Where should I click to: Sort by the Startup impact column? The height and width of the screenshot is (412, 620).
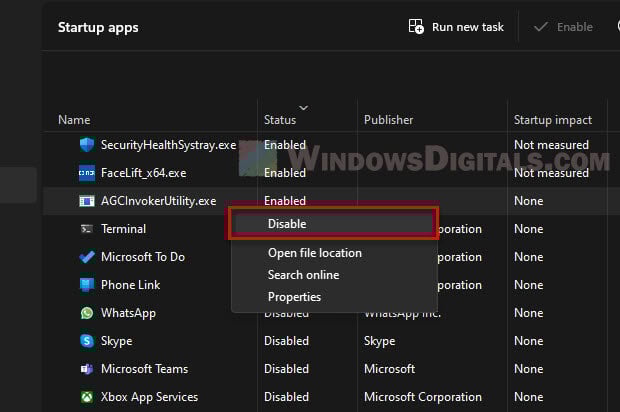tap(553, 120)
